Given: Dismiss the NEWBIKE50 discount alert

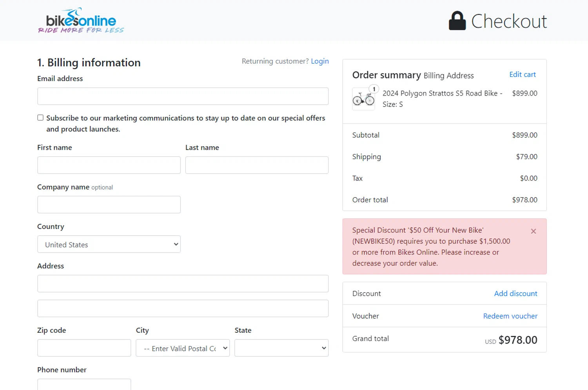Looking at the screenshot, I should (533, 231).
